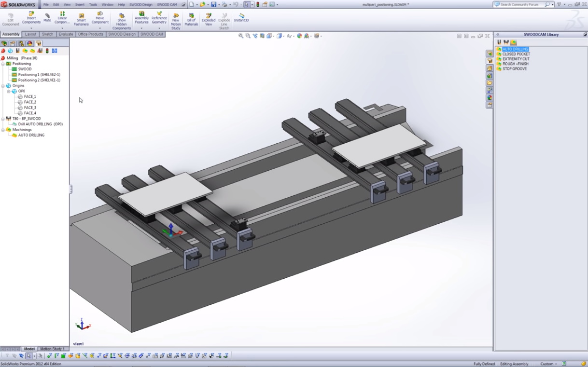This screenshot has height=367, width=588.
Task: Toggle the pushpin on SWOODCAM Library panel
Action: [585, 34]
